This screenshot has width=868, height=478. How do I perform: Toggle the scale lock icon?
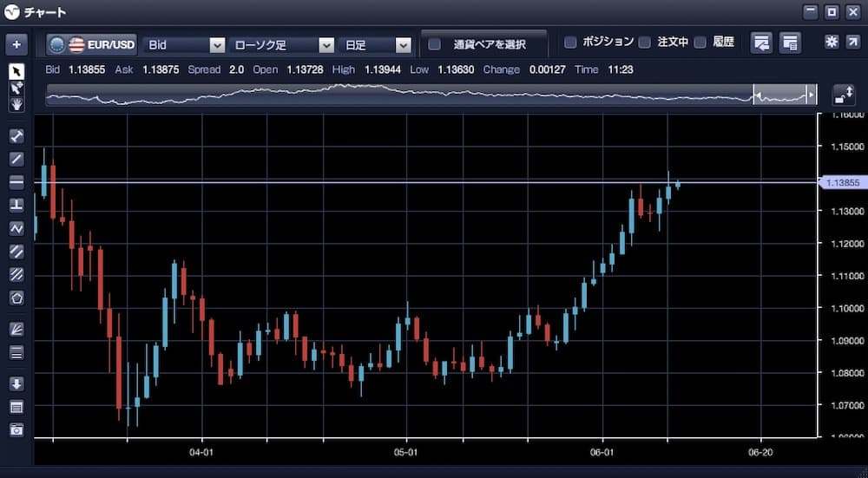pos(845,95)
